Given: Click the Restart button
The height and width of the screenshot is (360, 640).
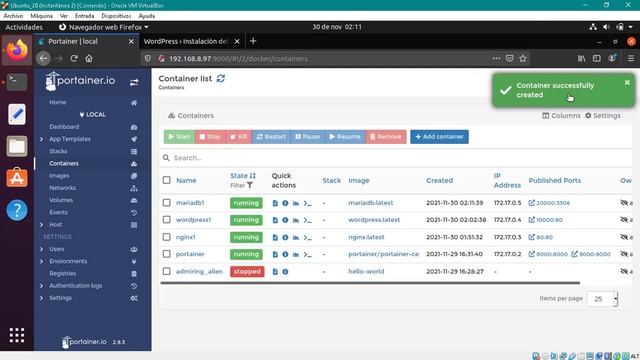Looking at the screenshot, I should 271,137.
